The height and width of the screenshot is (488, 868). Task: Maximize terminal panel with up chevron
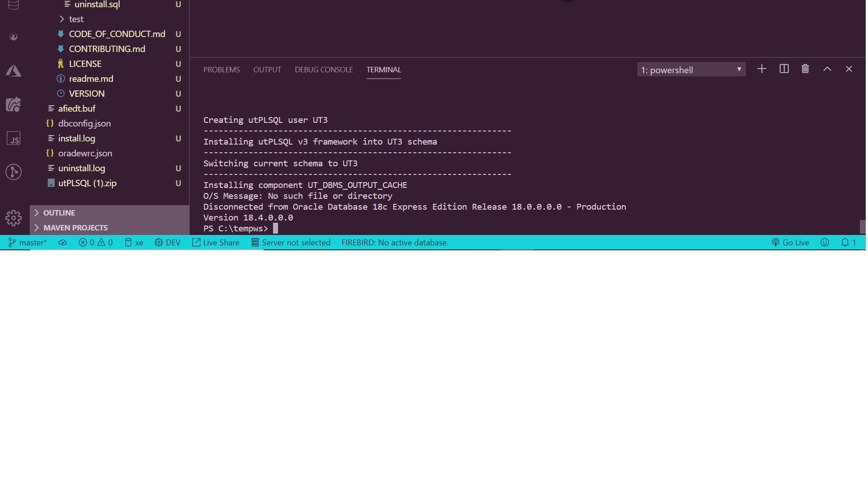[x=827, y=69]
